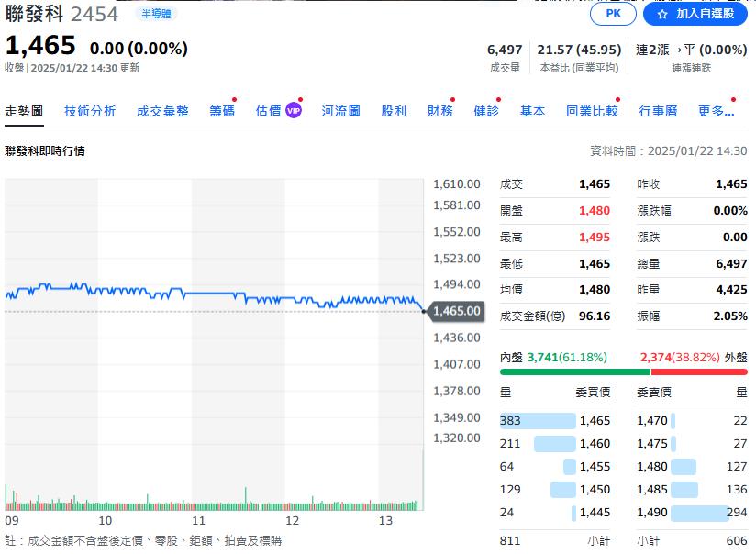Open the 技術分析 tab

pos(90,111)
